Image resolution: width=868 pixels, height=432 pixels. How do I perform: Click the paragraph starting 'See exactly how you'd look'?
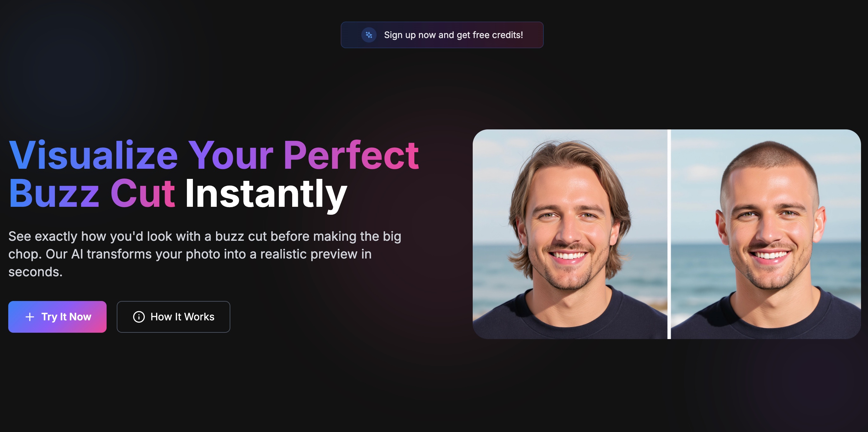[205, 254]
